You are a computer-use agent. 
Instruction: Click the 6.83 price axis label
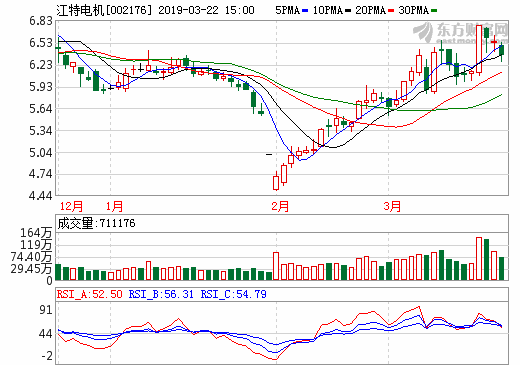click(x=41, y=21)
